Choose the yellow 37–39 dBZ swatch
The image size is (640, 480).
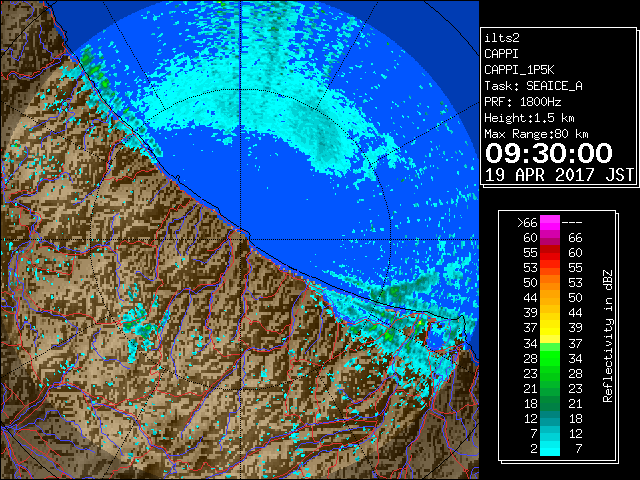click(x=550, y=328)
